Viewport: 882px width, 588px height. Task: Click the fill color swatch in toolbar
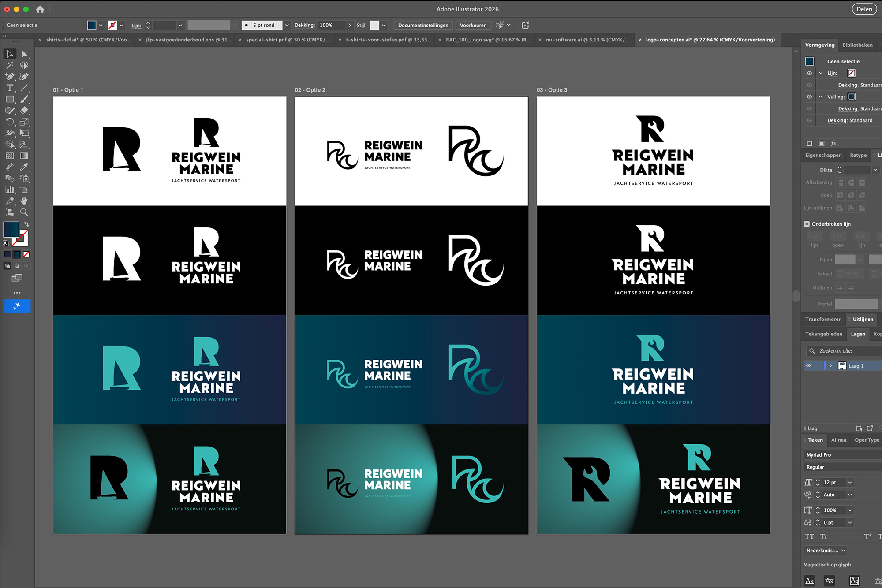(11, 229)
